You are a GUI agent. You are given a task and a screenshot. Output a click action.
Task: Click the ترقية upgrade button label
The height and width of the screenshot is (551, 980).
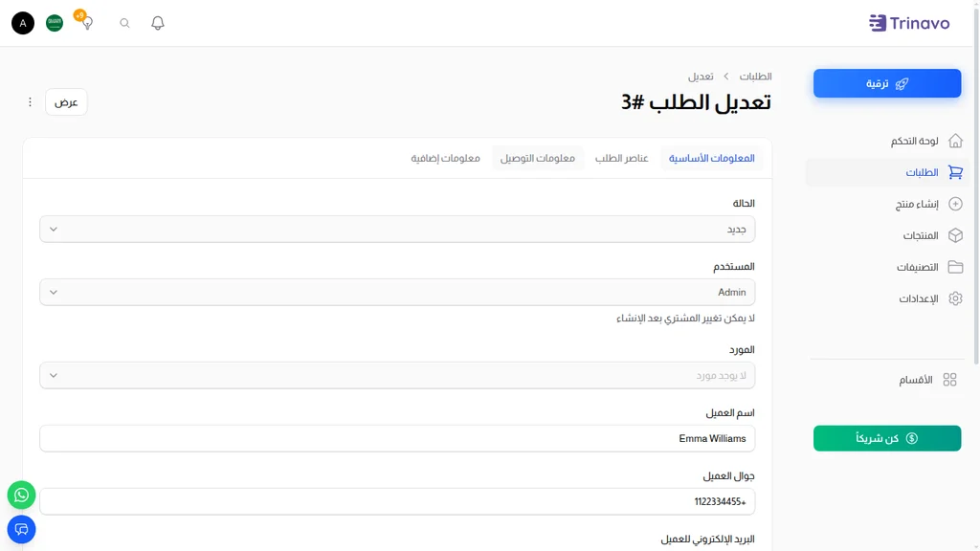coord(877,84)
